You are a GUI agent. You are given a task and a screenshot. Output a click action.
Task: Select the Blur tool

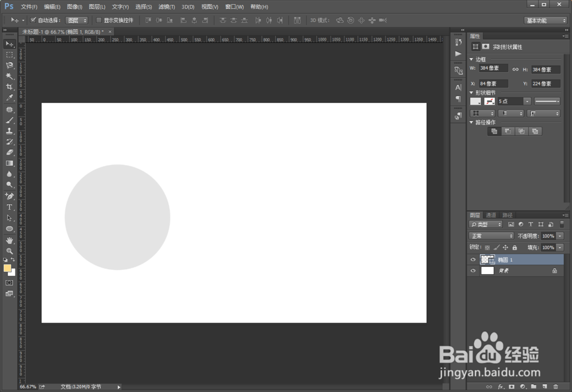(x=10, y=174)
